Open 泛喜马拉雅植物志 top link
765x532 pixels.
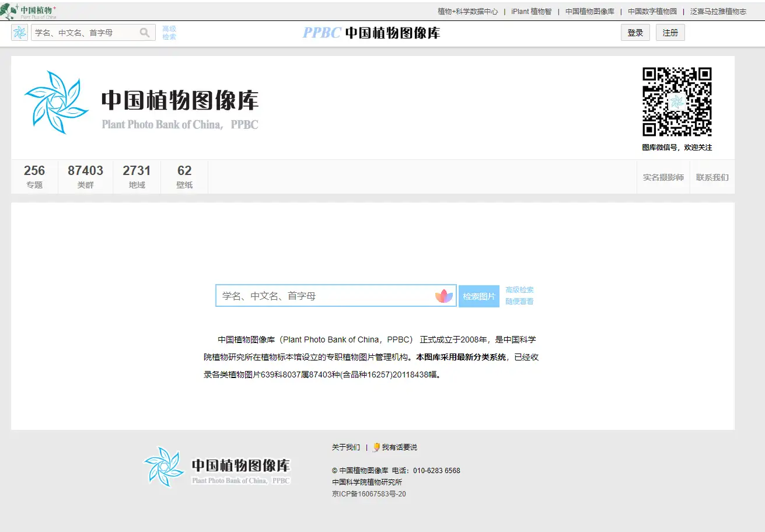(x=718, y=11)
